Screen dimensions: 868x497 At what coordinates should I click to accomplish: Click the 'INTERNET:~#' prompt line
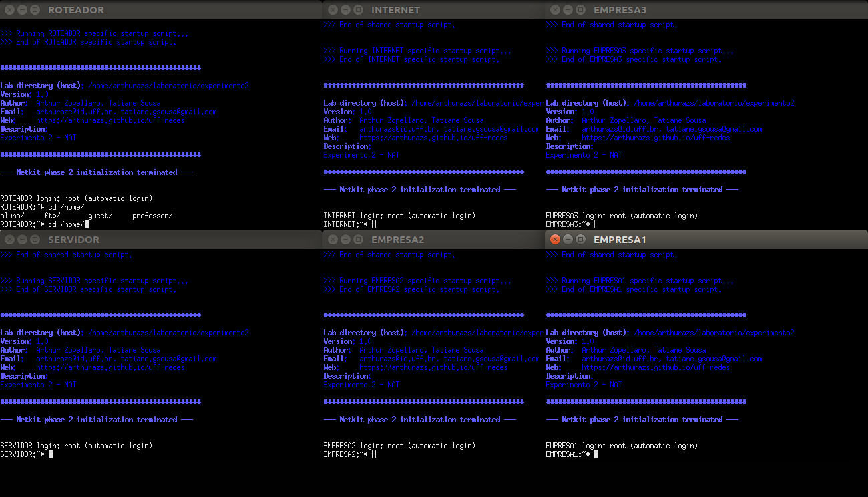coord(350,224)
